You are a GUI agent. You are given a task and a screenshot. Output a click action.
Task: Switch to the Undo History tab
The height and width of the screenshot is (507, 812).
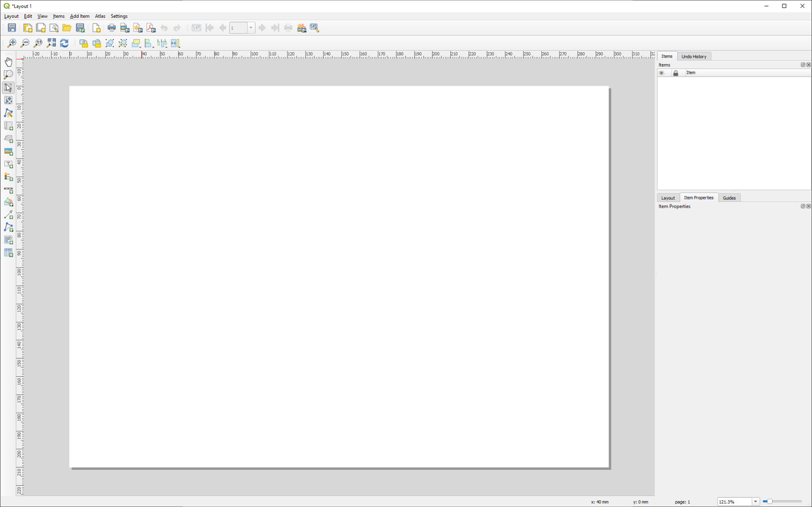[694, 56]
